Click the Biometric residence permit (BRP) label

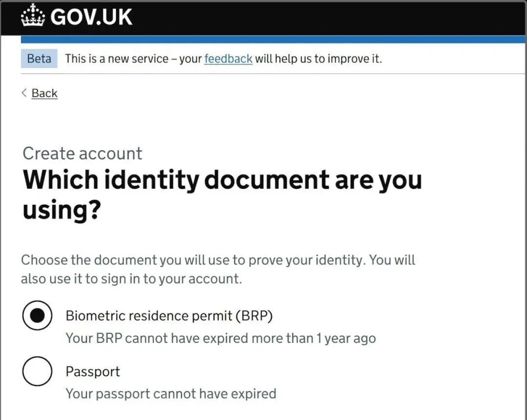[169, 316]
